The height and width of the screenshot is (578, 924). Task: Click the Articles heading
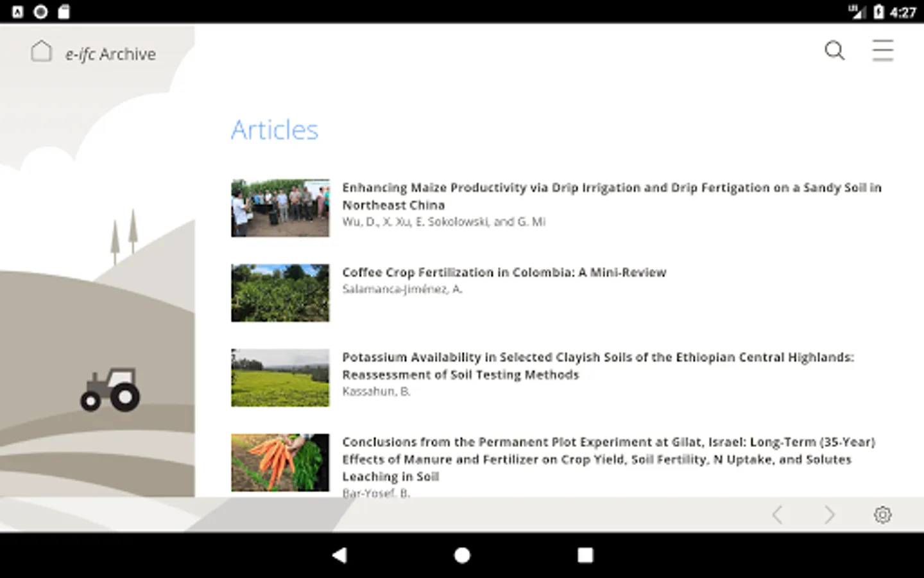pyautogui.click(x=275, y=130)
